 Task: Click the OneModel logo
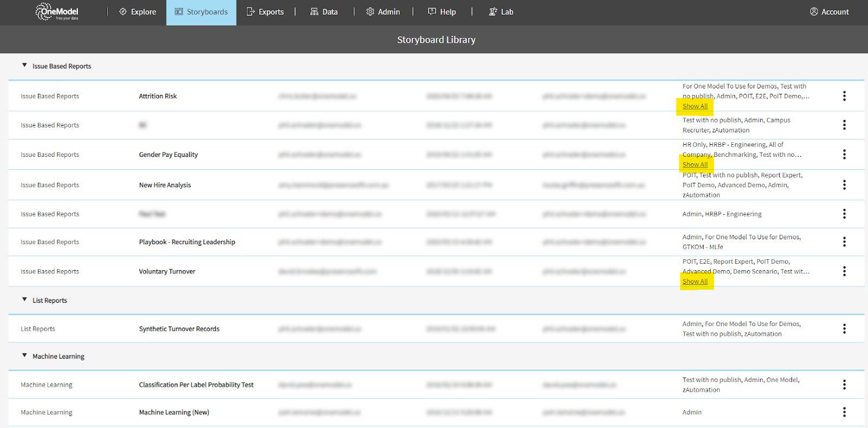57,12
